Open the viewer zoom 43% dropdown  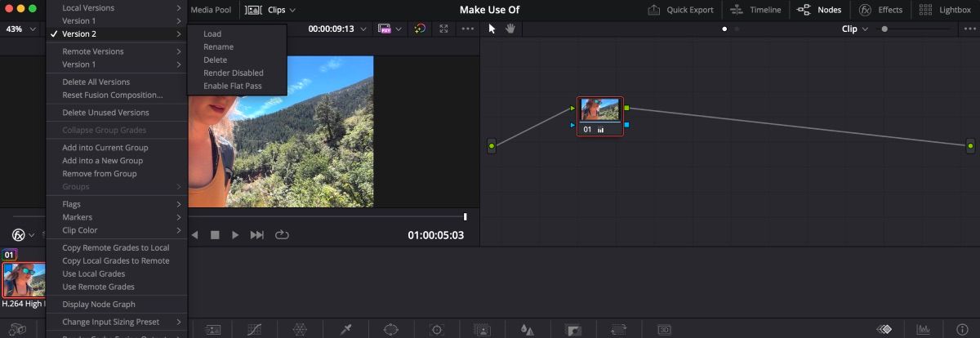(x=22, y=29)
